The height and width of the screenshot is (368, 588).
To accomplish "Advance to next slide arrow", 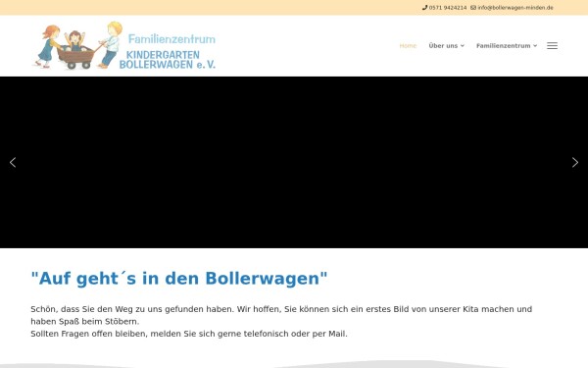I will (575, 162).
